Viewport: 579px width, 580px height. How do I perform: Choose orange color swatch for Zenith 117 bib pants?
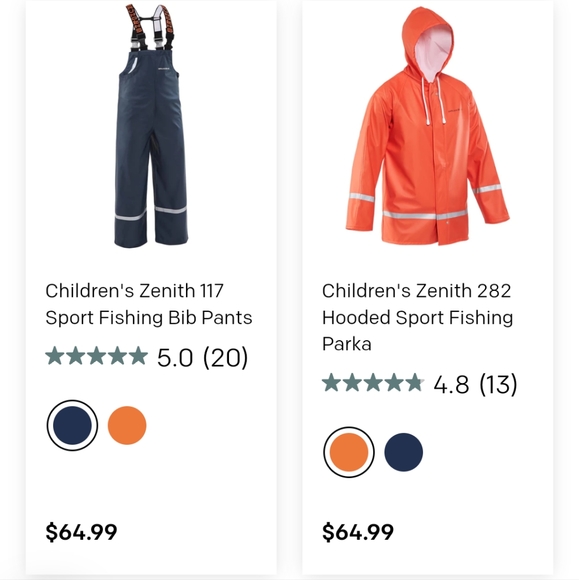[127, 425]
